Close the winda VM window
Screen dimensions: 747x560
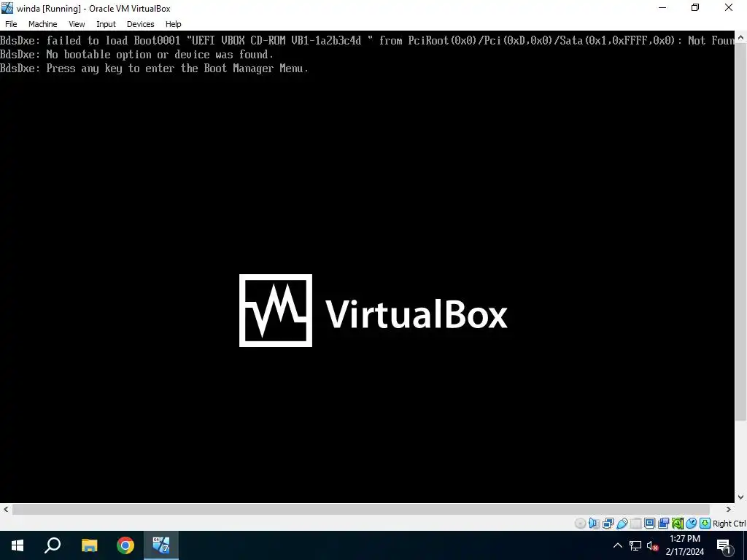729,7
